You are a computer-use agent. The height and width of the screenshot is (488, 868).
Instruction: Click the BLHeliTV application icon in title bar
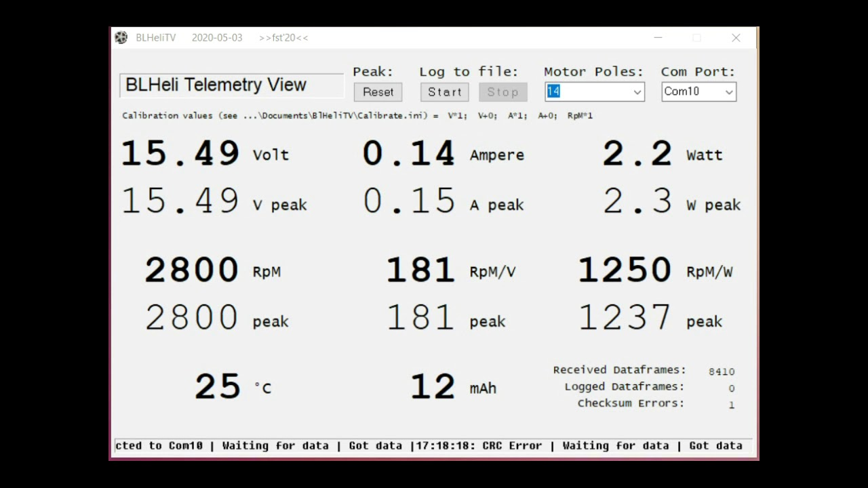coord(121,37)
